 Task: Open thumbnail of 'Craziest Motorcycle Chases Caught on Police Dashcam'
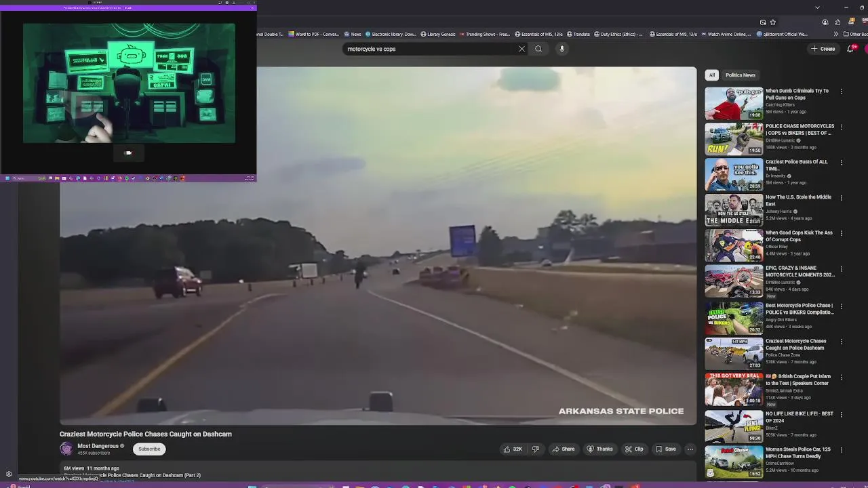[x=734, y=353]
